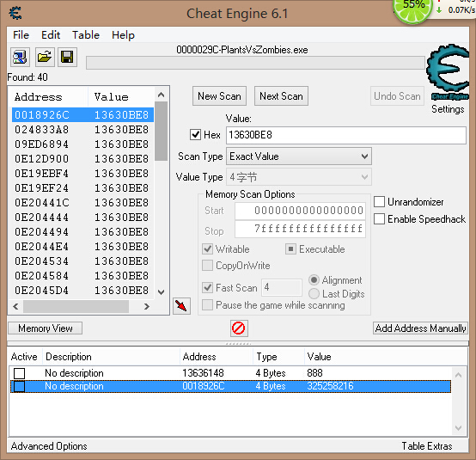Click the Fast Scan alignment value field
The image size is (476, 460).
(x=282, y=287)
